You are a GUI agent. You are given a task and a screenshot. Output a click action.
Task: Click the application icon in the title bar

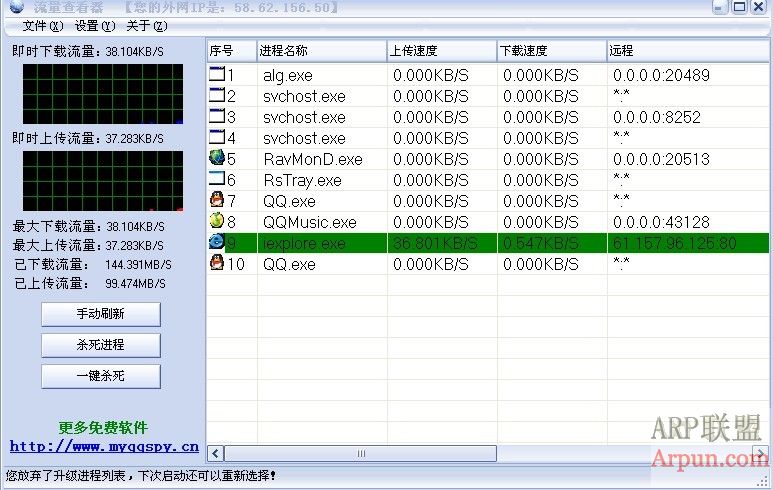coord(17,7)
